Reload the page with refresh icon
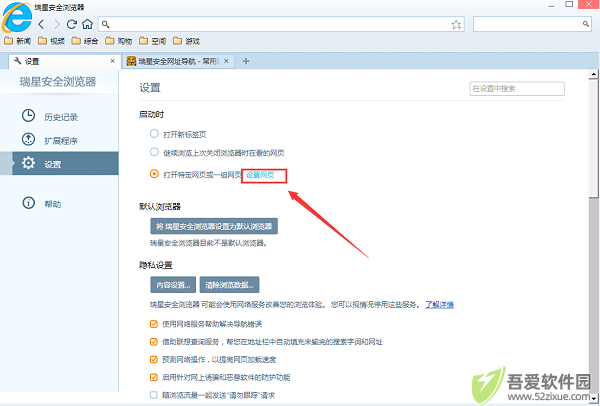 72,24
